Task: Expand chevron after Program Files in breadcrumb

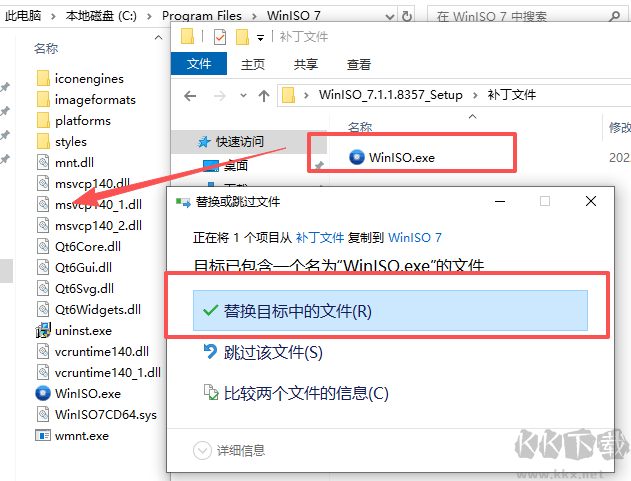Action: 254,16
